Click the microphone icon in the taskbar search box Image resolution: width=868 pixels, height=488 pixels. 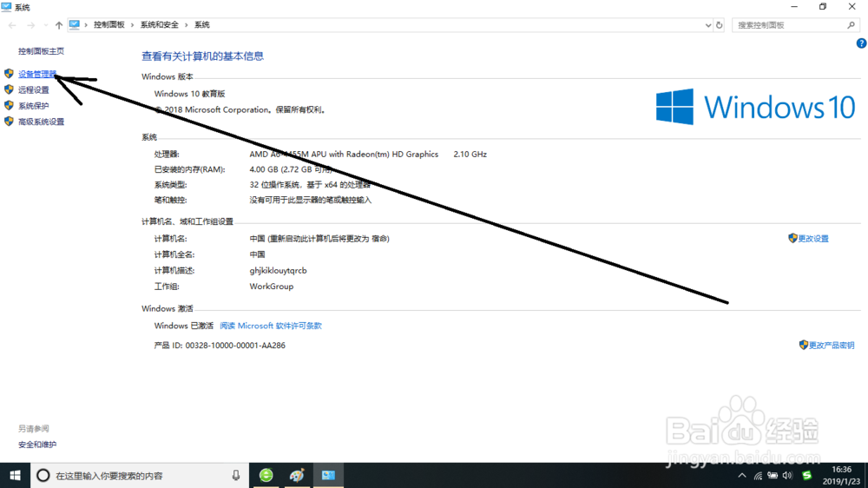pyautogui.click(x=236, y=475)
